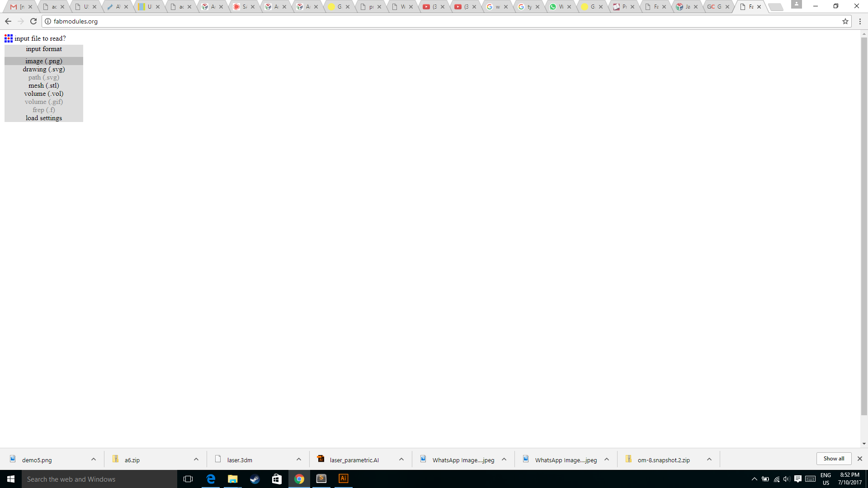This screenshot has width=868, height=488.
Task: Show all downloads
Action: tap(834, 459)
